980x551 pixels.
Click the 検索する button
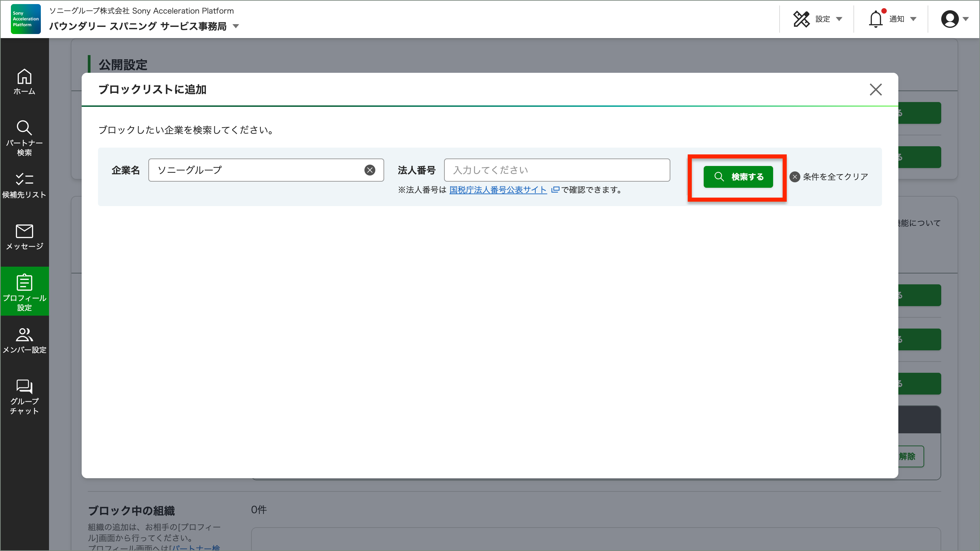738,177
